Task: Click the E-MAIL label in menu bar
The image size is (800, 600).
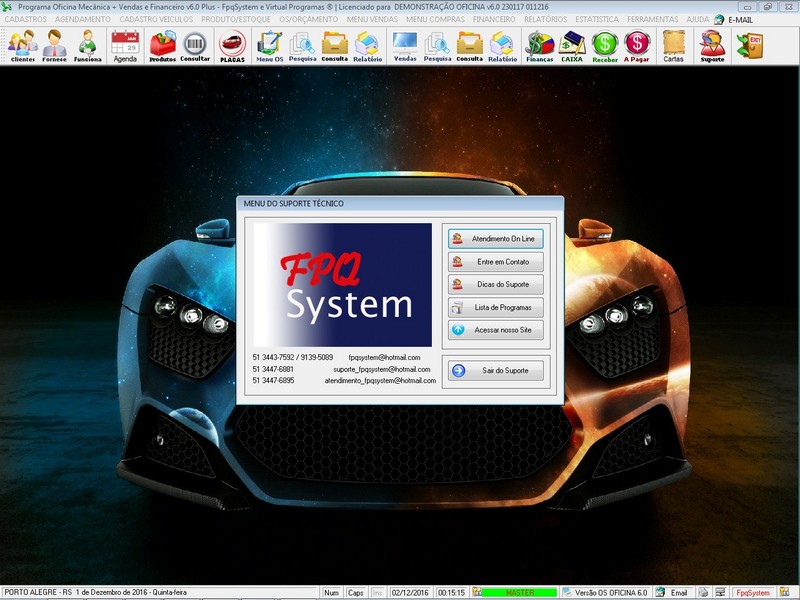Action: point(740,20)
